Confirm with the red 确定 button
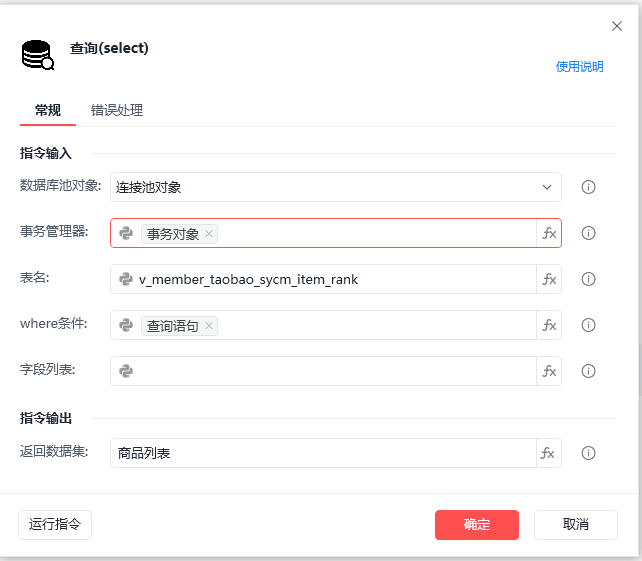 tap(477, 525)
